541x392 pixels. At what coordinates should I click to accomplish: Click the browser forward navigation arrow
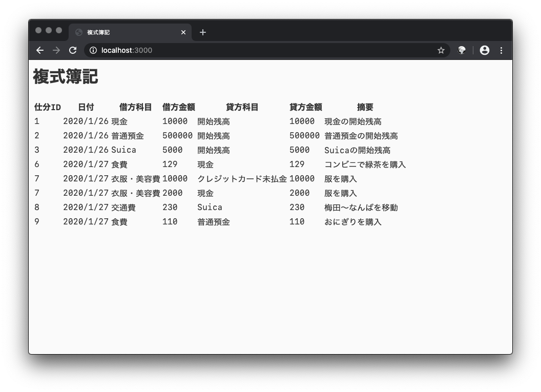[x=56, y=50]
